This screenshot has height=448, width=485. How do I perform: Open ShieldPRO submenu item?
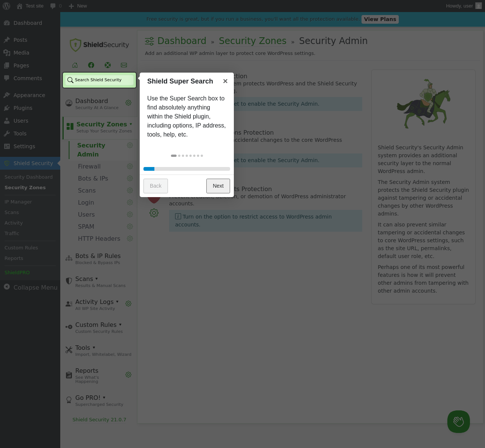(17, 273)
